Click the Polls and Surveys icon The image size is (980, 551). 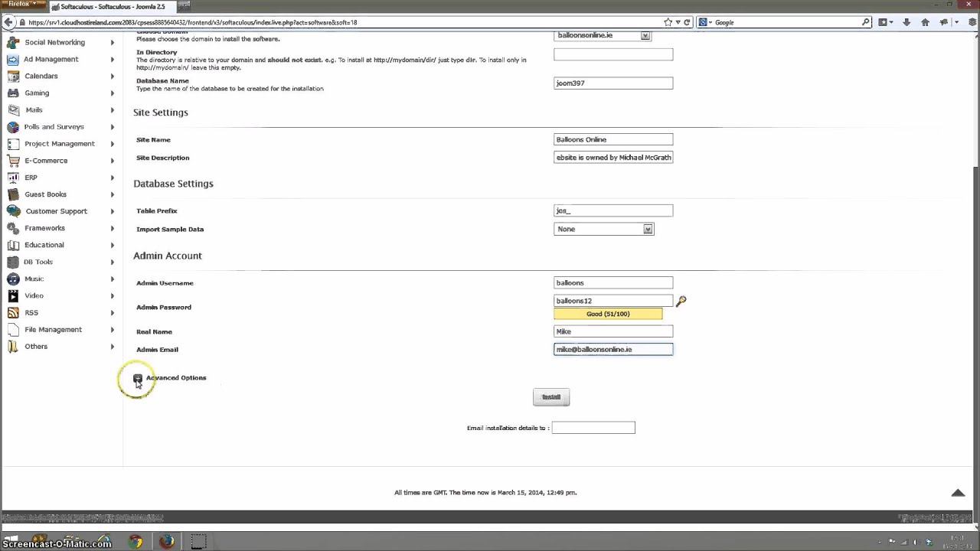coord(12,126)
